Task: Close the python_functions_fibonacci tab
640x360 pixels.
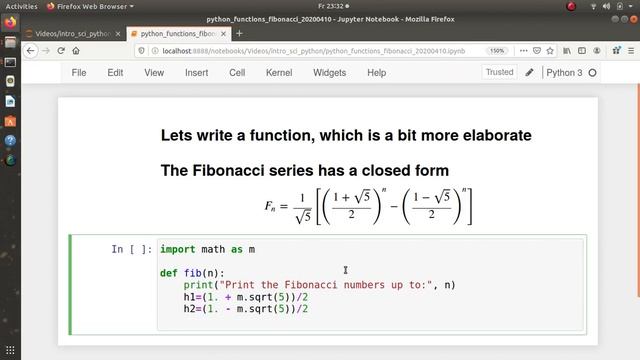Action: (223, 34)
